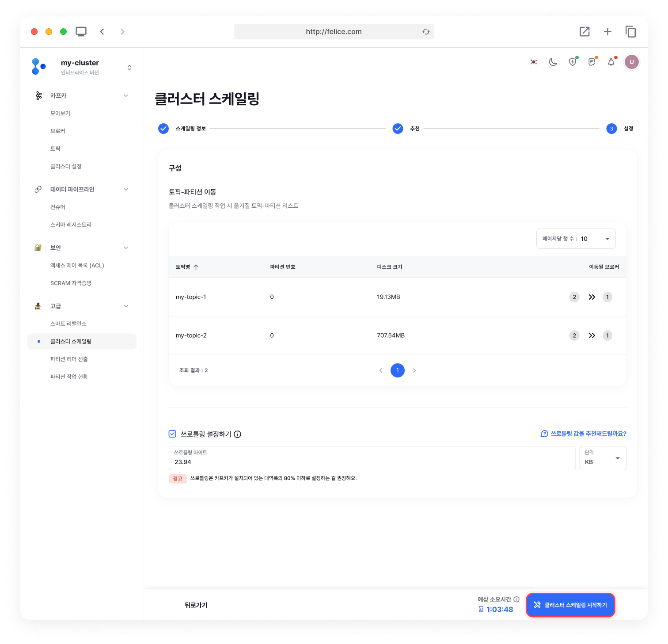This screenshot has height=644, width=668.
Task: Click the 파티션 번호 column header
Action: 283,267
